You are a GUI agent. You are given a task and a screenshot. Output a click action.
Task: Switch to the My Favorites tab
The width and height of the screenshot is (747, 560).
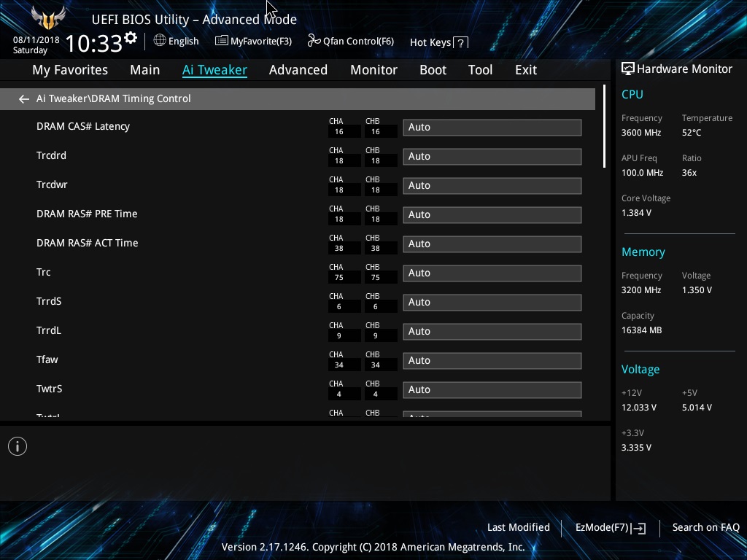(x=70, y=70)
